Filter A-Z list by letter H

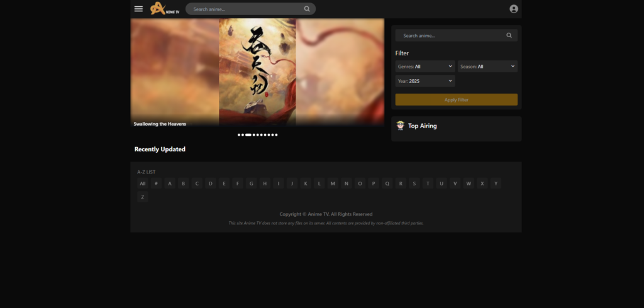[265, 184]
